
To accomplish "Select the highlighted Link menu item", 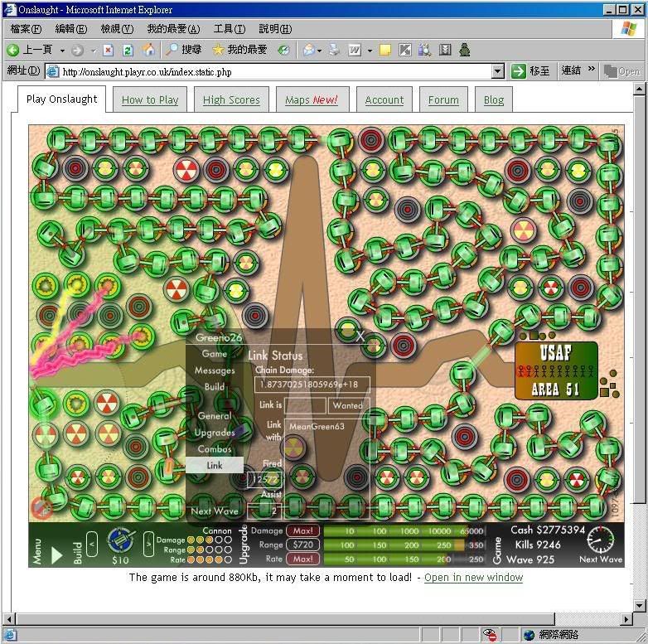I will point(215,466).
